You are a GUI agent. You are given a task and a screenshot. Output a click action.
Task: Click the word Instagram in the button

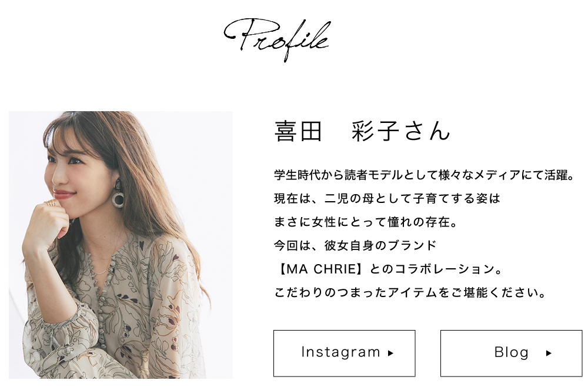340,352
